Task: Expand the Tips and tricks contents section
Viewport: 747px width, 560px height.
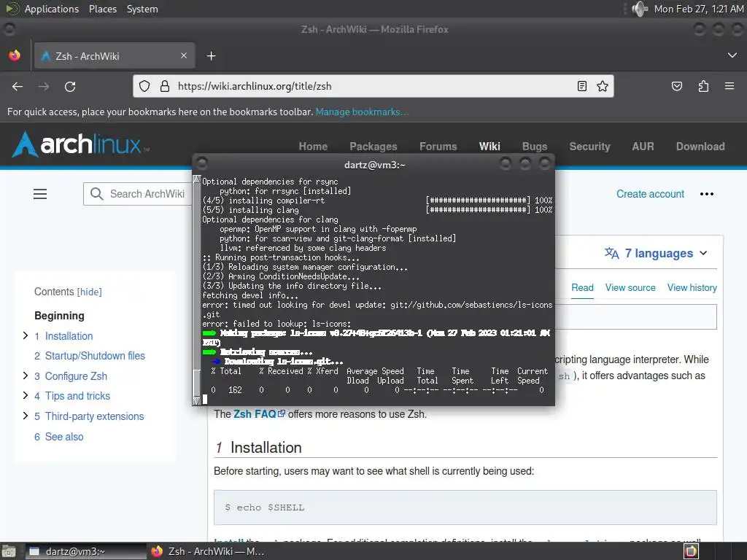Action: point(26,395)
